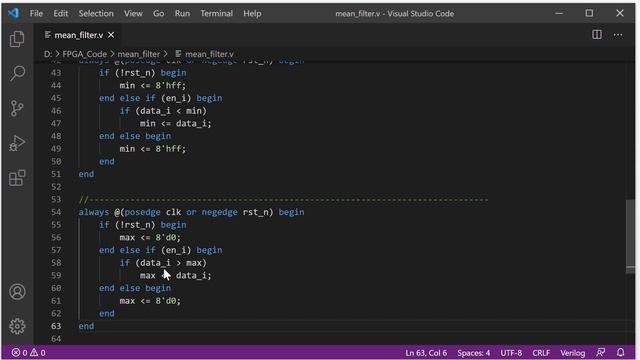
Task: Click the errors count in status bar
Action: (x=20, y=353)
